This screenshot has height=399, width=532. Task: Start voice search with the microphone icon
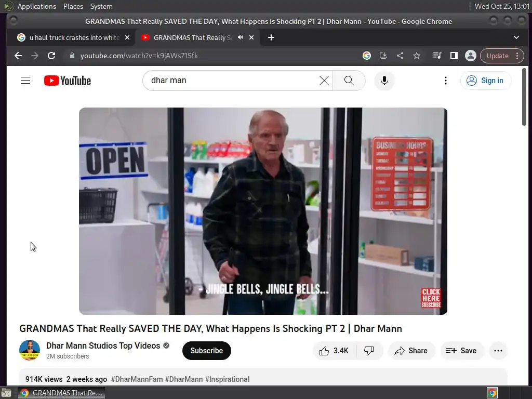(384, 81)
